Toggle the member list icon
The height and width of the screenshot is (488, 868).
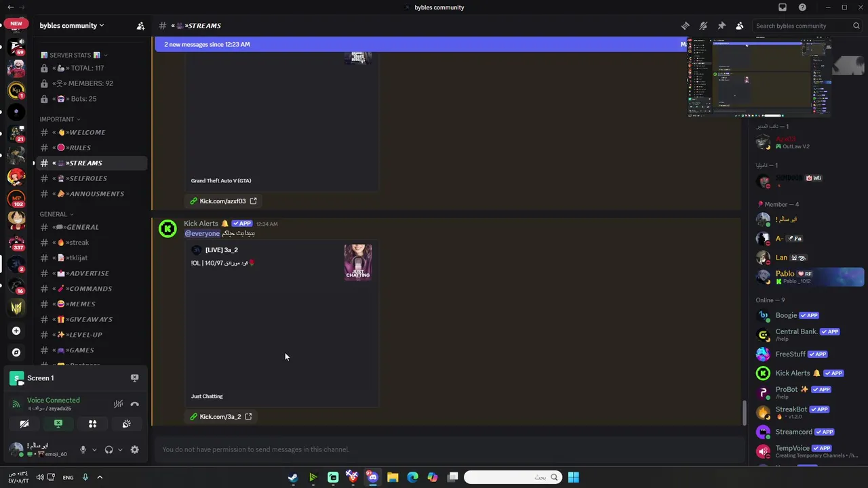coord(740,26)
